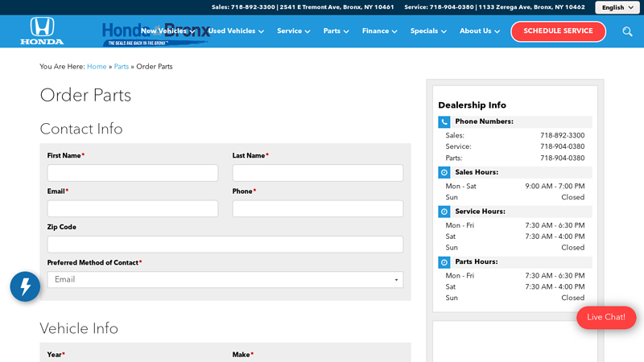Focus the Zip Code input field
644x362 pixels.
coord(225,245)
